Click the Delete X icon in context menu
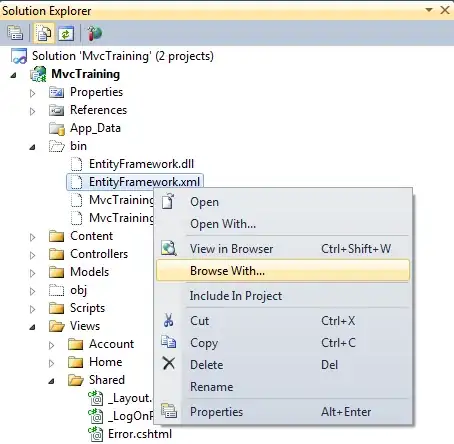The width and height of the screenshot is (454, 444). [x=169, y=363]
